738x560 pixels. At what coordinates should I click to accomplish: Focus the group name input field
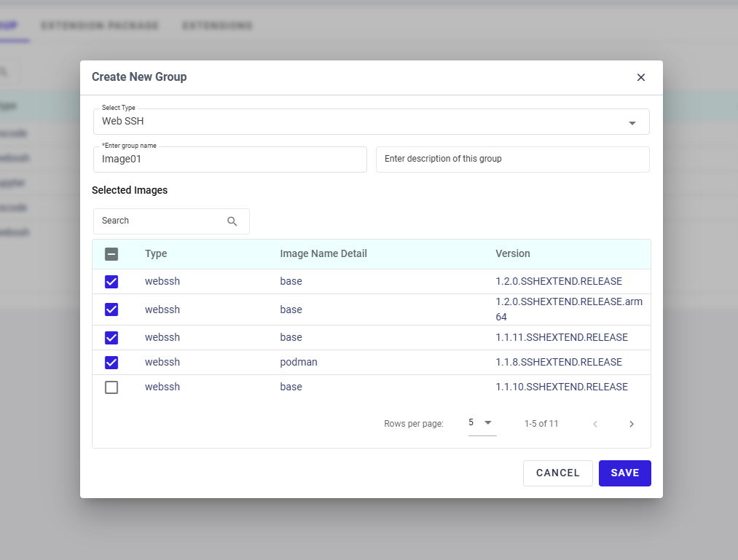click(x=230, y=159)
